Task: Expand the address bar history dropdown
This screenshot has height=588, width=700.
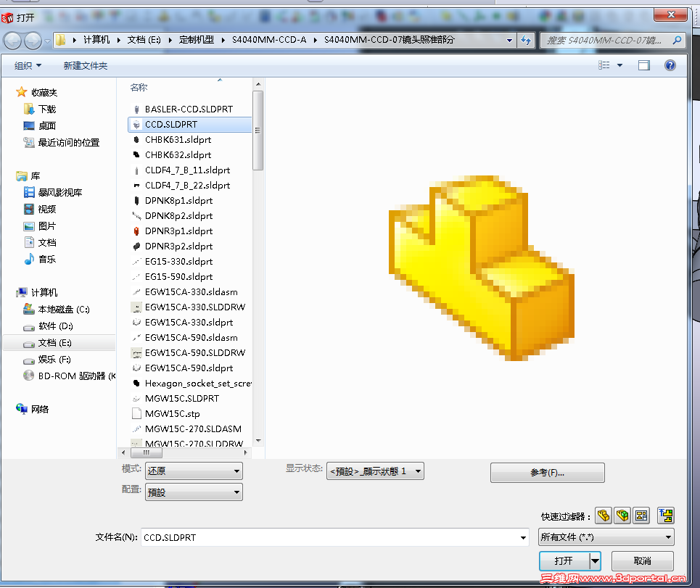Action: 509,40
